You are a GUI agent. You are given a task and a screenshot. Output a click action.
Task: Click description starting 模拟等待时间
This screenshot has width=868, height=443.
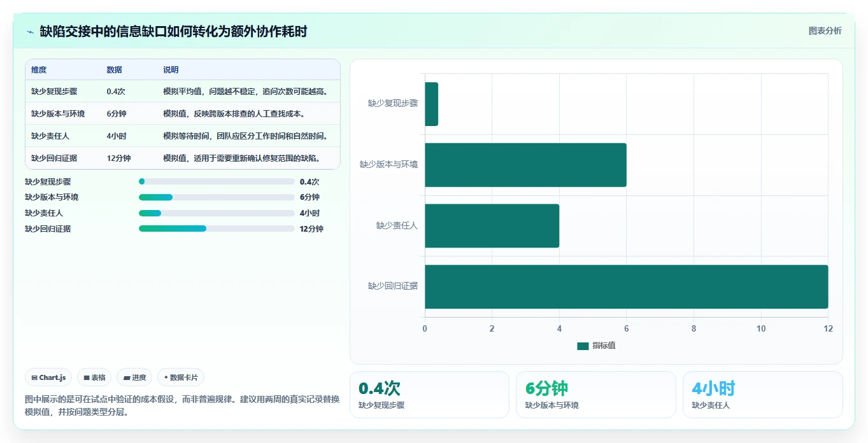[x=246, y=136]
